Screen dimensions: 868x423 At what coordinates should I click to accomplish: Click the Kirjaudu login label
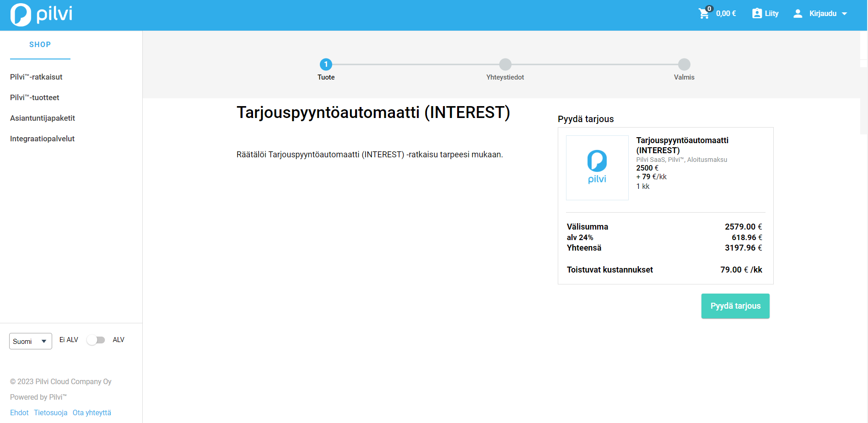coord(823,14)
